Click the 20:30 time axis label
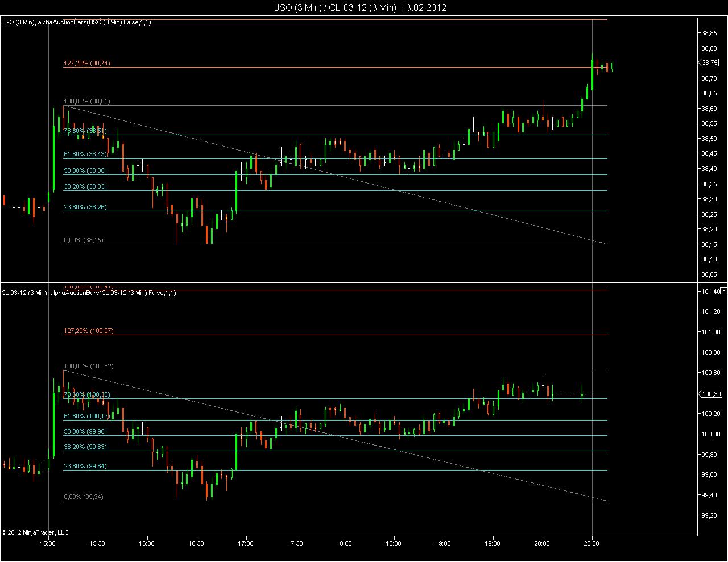This screenshot has width=728, height=562. 592,543
